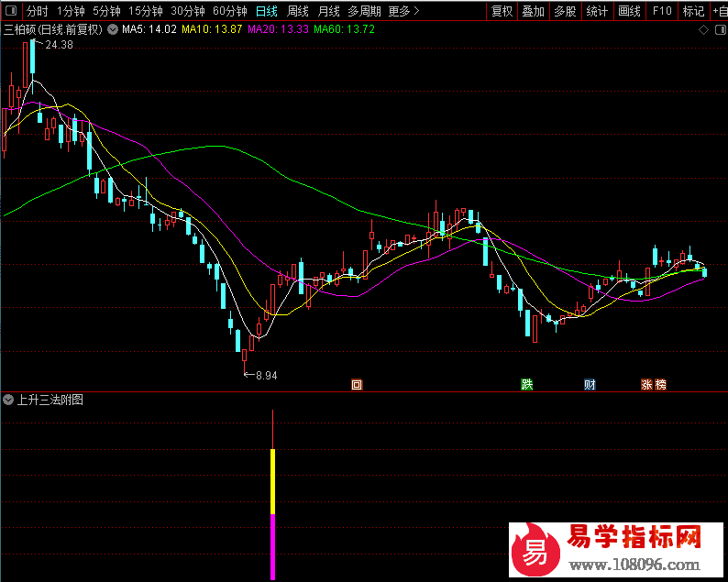Click the 榜 marker icon
This screenshot has height=582, width=728.
[660, 385]
